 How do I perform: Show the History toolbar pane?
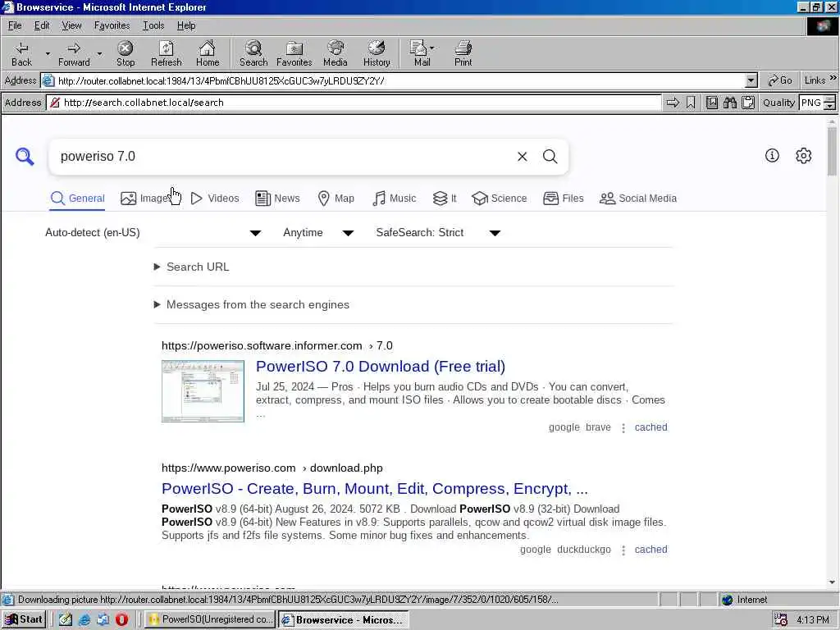click(377, 53)
